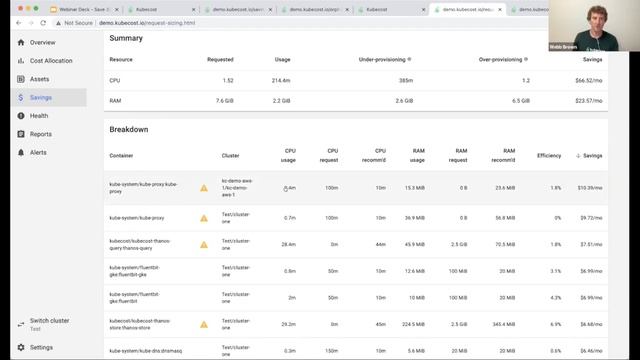Image resolution: width=640 pixels, height=360 pixels.
Task: Click the CPU row in Summary table
Action: [356, 81]
